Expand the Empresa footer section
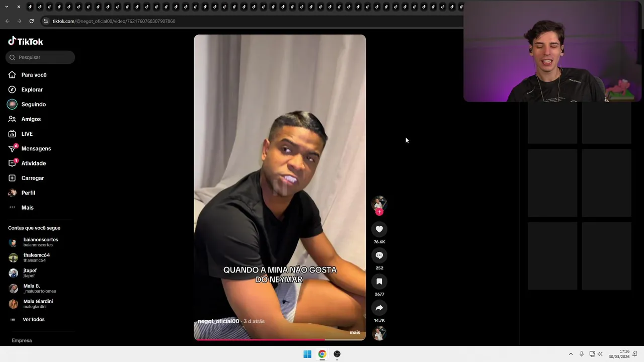644x362 pixels. [x=22, y=340]
